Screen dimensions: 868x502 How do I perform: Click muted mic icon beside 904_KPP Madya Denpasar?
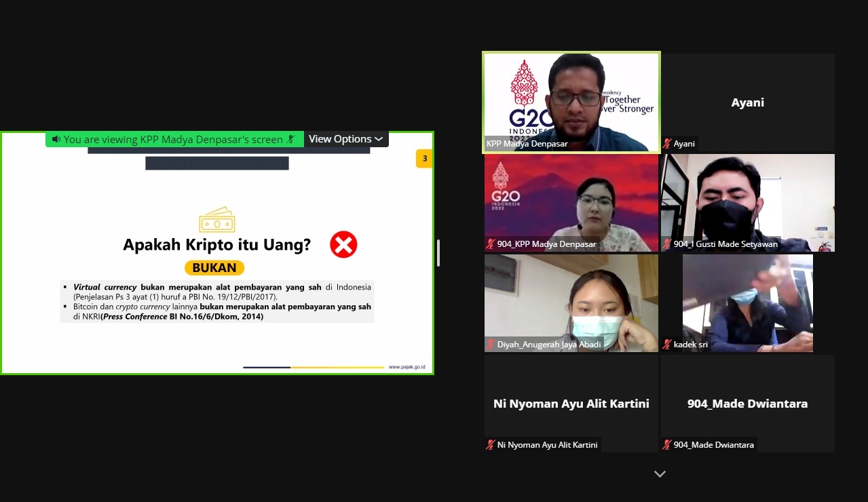(x=491, y=244)
